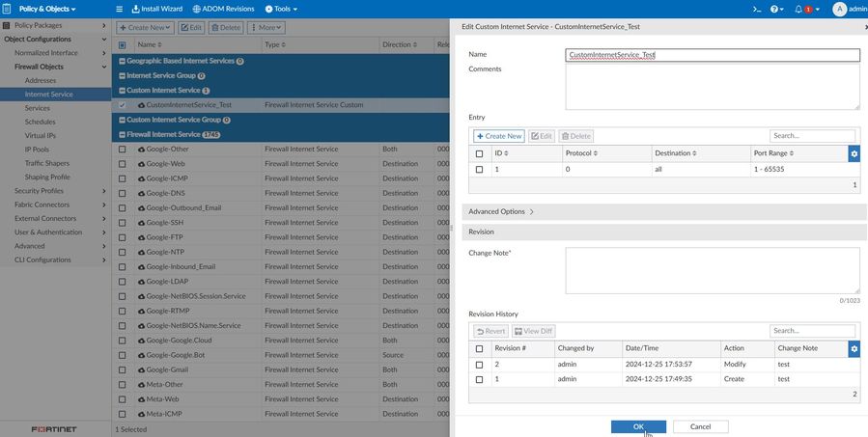Open ADOM Revisions from top bar
The height and width of the screenshot is (437, 868).
224,9
